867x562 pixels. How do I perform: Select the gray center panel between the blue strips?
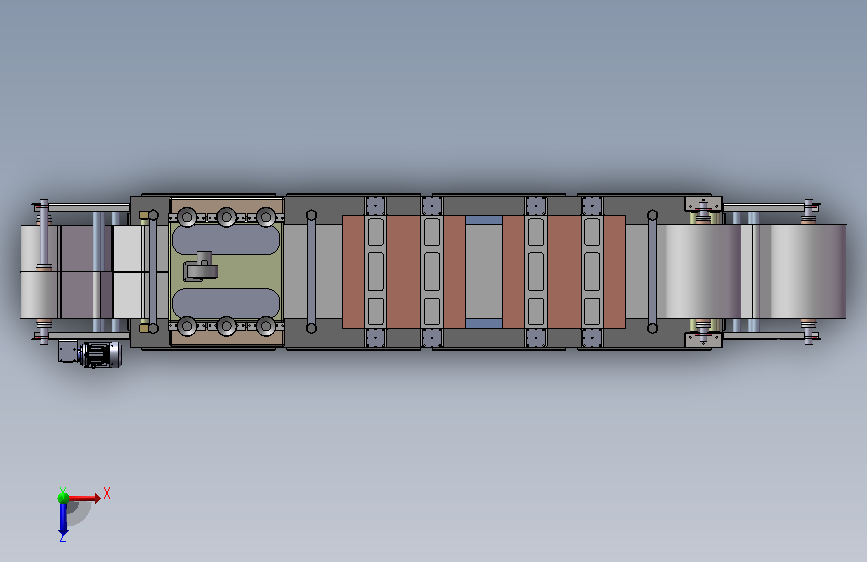tap(484, 272)
